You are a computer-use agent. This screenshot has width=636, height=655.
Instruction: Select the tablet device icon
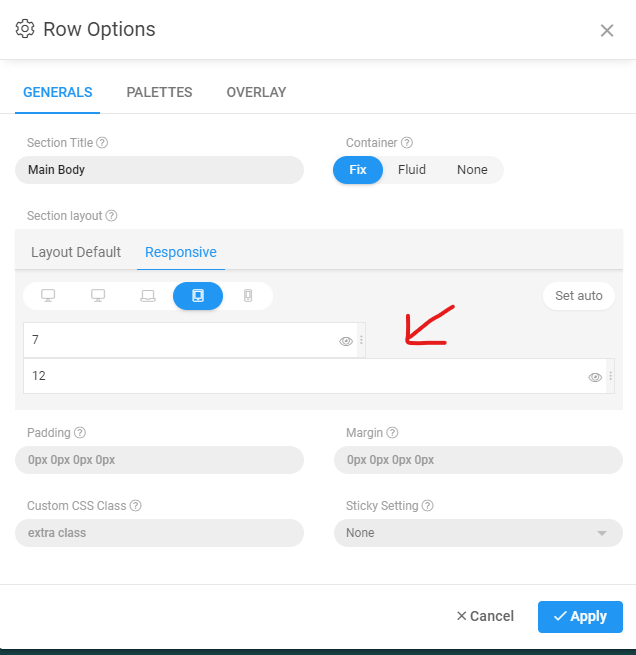click(198, 296)
